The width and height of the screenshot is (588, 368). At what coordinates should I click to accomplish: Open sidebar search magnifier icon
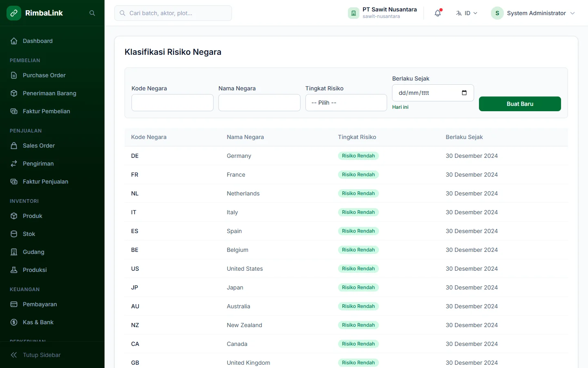coord(92,13)
